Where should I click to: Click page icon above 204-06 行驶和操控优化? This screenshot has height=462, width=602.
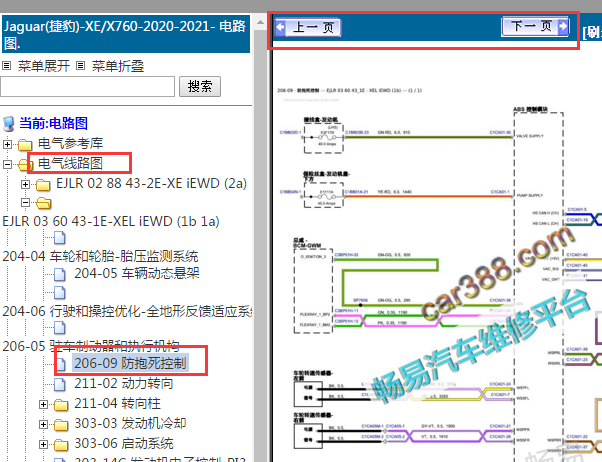[60, 293]
